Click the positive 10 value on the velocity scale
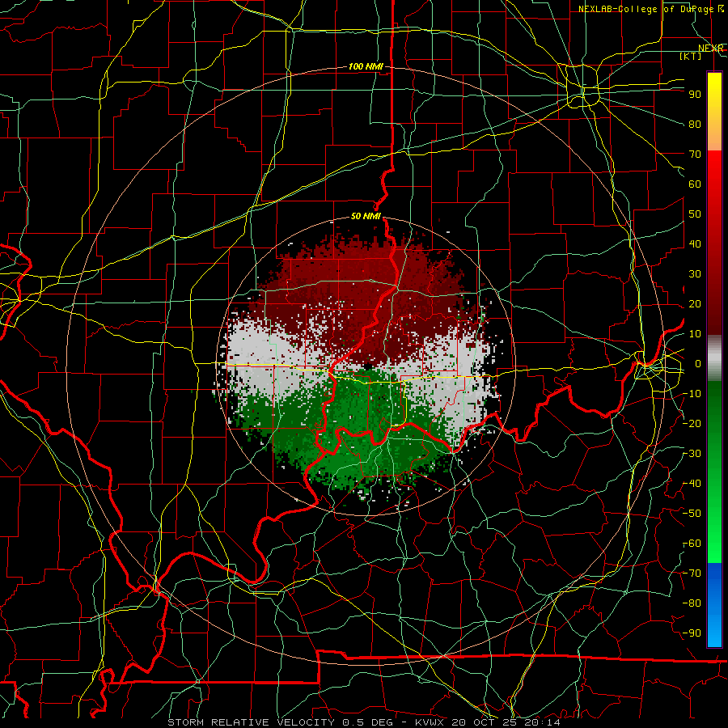This screenshot has height=728, width=728. click(x=695, y=334)
